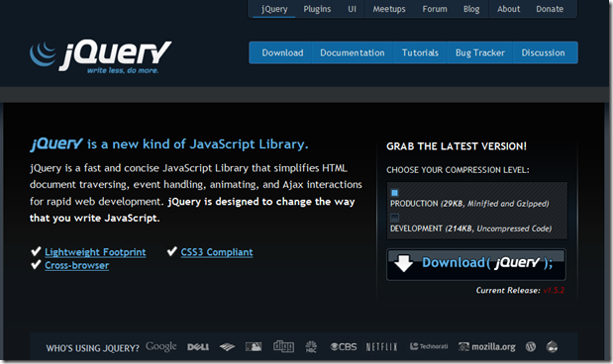Click the Technorati logo
Image resolution: width=613 pixels, height=364 pixels.
click(x=429, y=346)
